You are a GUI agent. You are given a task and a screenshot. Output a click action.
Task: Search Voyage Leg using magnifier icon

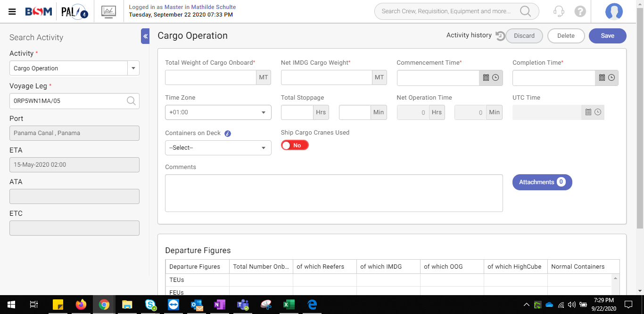tap(131, 101)
